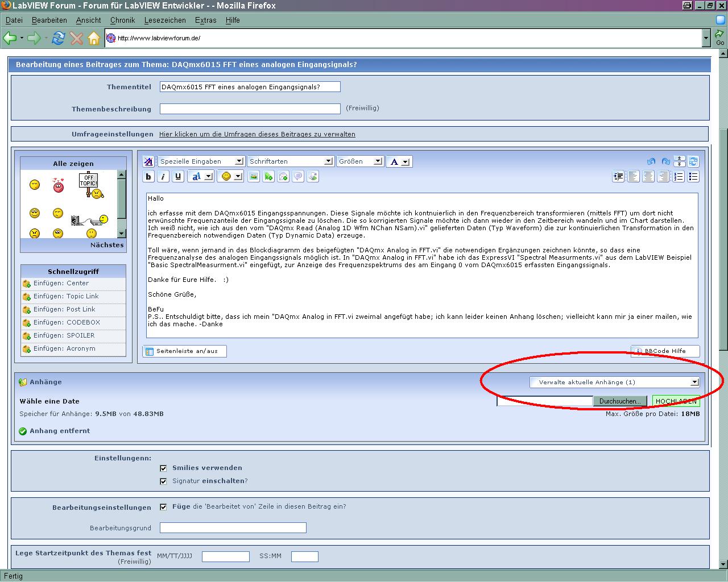Open the Bearbeiten menu
The width and height of the screenshot is (728, 582).
click(x=49, y=20)
